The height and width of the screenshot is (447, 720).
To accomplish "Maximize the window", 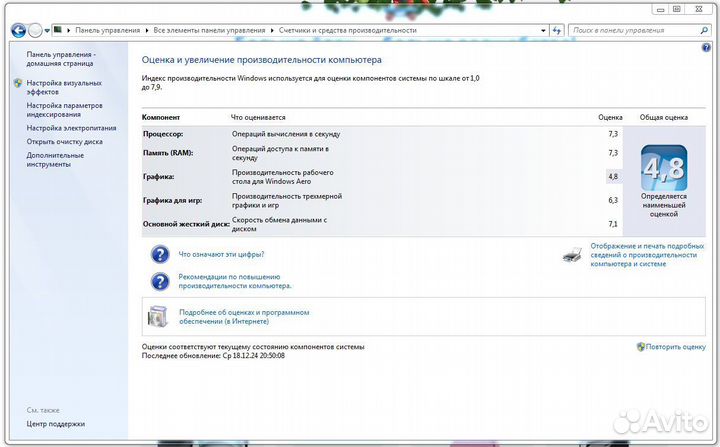I will click(676, 9).
